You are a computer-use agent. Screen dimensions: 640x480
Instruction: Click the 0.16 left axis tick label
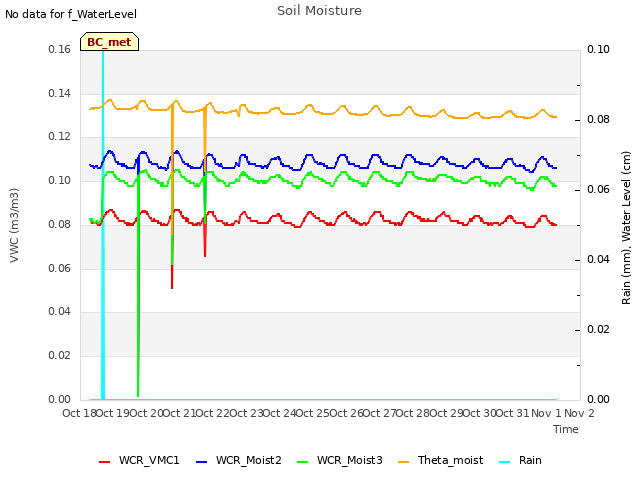(60, 49)
